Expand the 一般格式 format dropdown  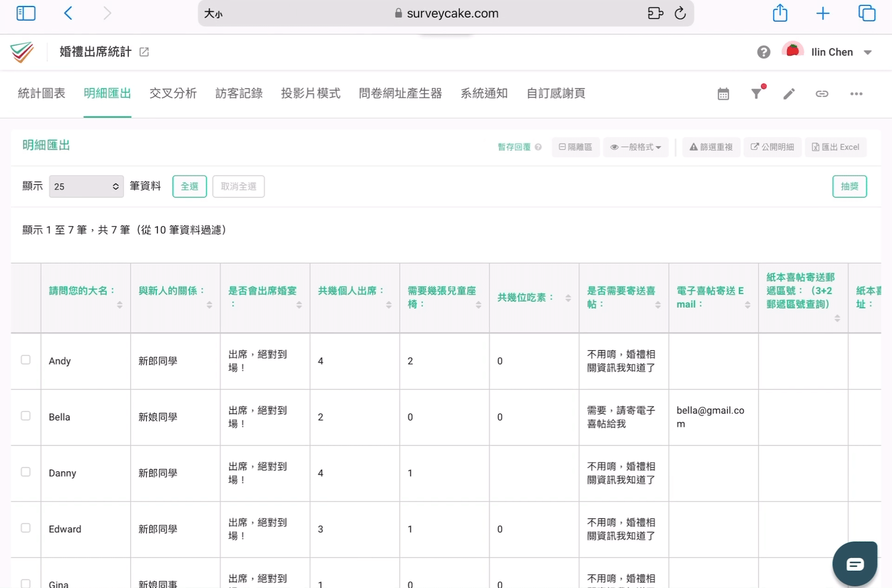[636, 147]
